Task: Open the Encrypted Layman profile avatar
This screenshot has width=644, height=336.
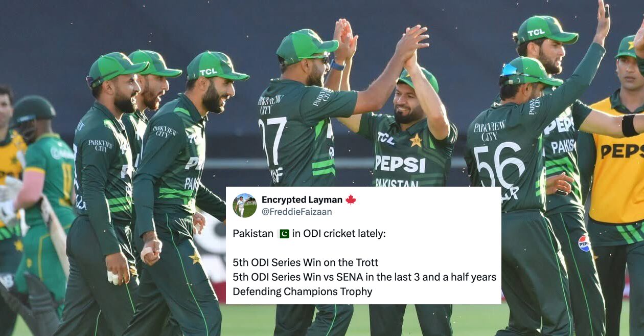Action: (x=245, y=206)
